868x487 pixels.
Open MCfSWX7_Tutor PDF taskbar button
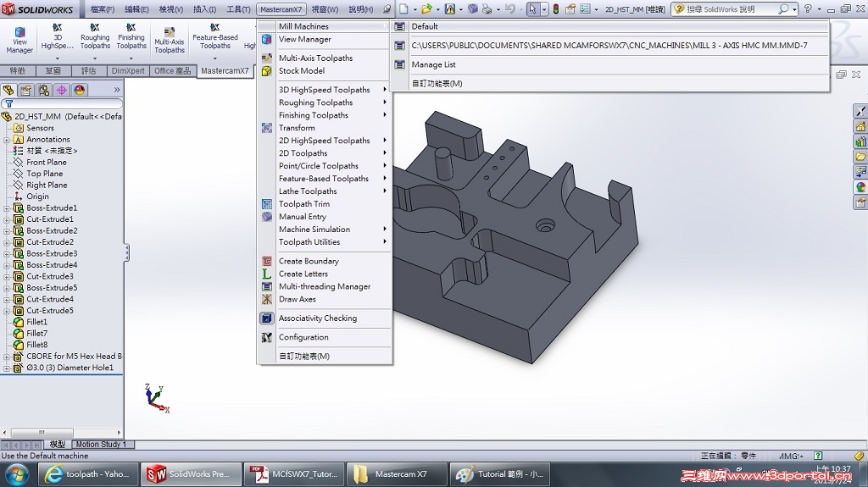click(x=294, y=474)
